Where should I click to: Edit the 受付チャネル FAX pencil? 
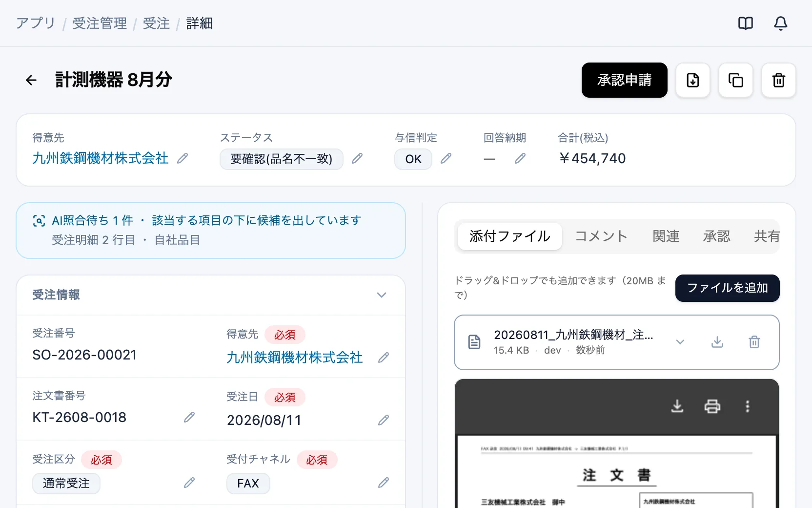coord(384,483)
